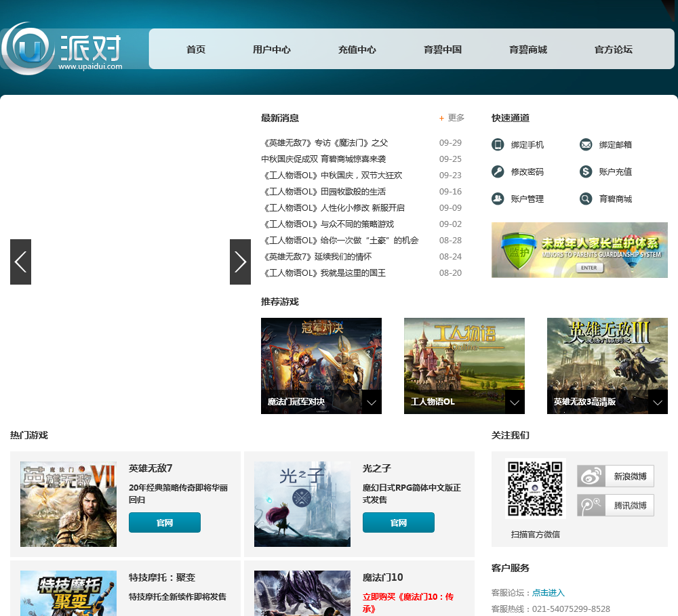Go to 育碧商城 in the top navigation bar
The height and width of the screenshot is (616, 678).
click(x=528, y=49)
